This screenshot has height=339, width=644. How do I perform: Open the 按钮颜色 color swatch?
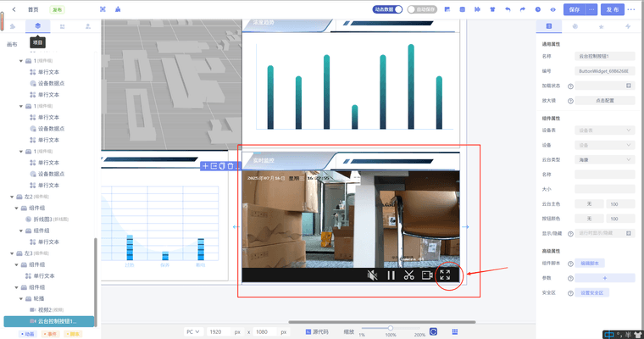pos(589,219)
